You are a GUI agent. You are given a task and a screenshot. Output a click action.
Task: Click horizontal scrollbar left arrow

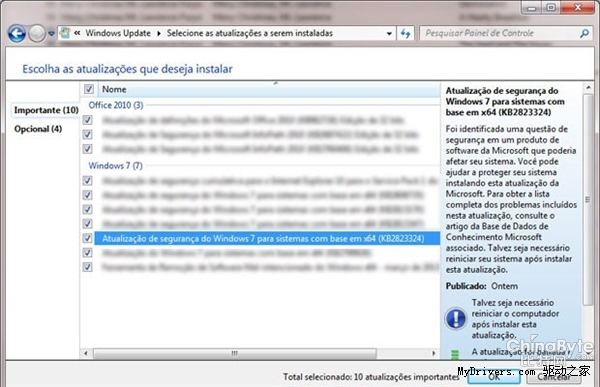[86, 353]
